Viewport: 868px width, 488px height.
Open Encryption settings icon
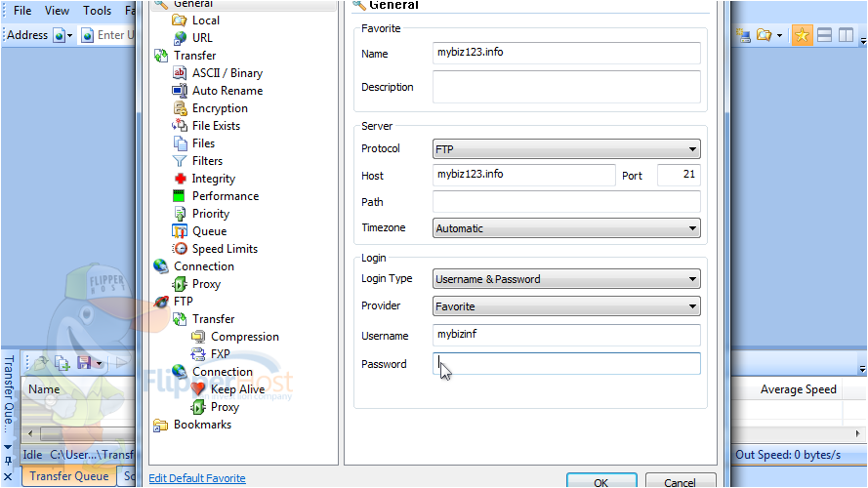click(x=180, y=108)
